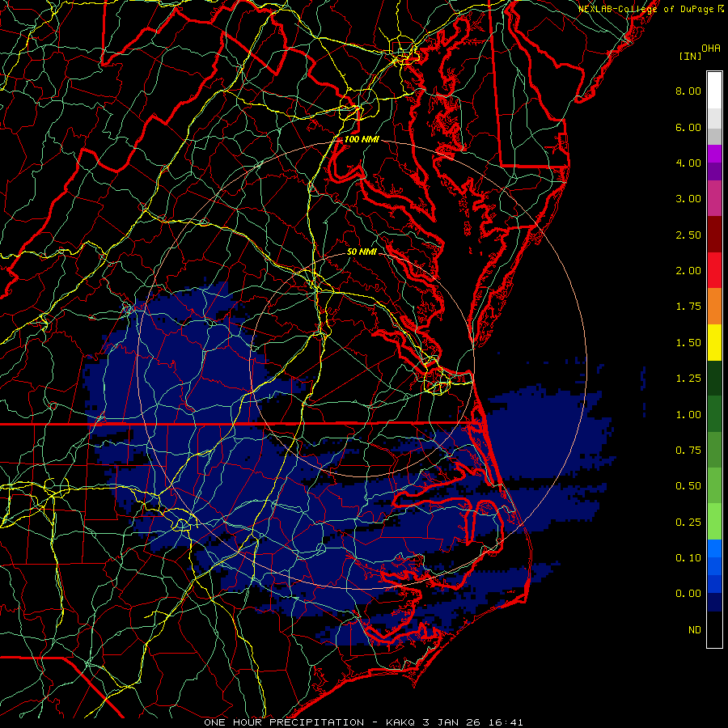The height and width of the screenshot is (728, 728).
Task: Click the pink legend swatch beside 3.00
Action: pos(714,199)
